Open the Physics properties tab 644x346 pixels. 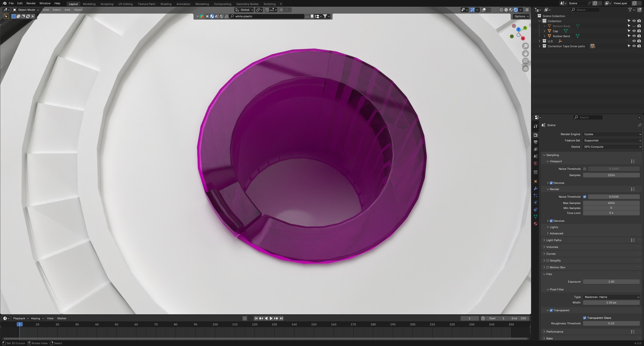[536, 203]
